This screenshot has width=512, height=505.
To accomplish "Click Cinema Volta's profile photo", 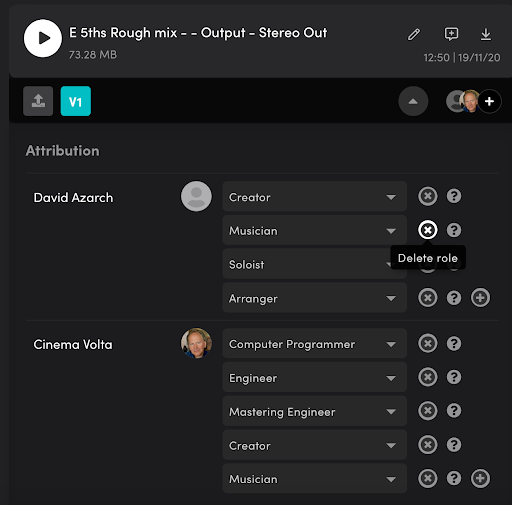I will (196, 343).
